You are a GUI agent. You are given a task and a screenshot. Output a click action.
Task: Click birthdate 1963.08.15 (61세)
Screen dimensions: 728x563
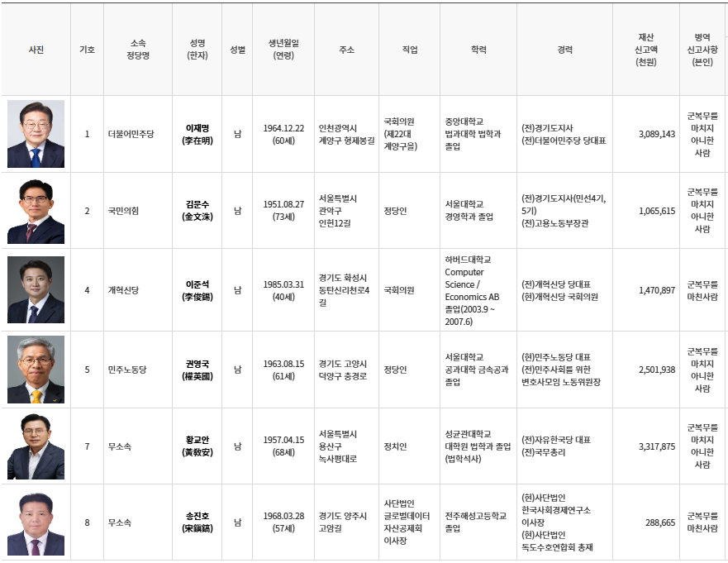pos(283,370)
